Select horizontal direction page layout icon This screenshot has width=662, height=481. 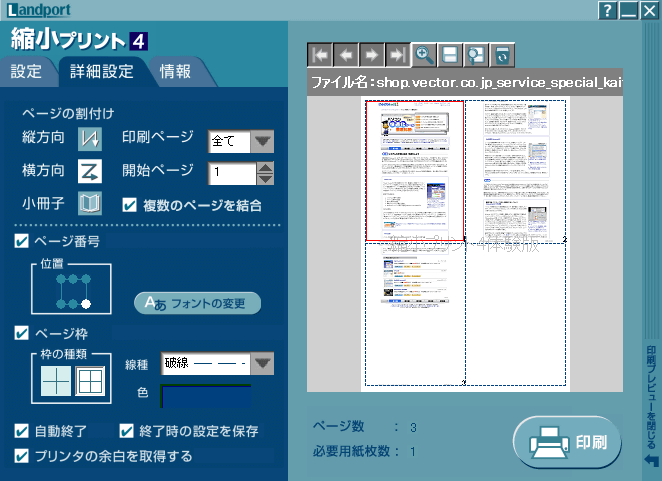(90, 172)
